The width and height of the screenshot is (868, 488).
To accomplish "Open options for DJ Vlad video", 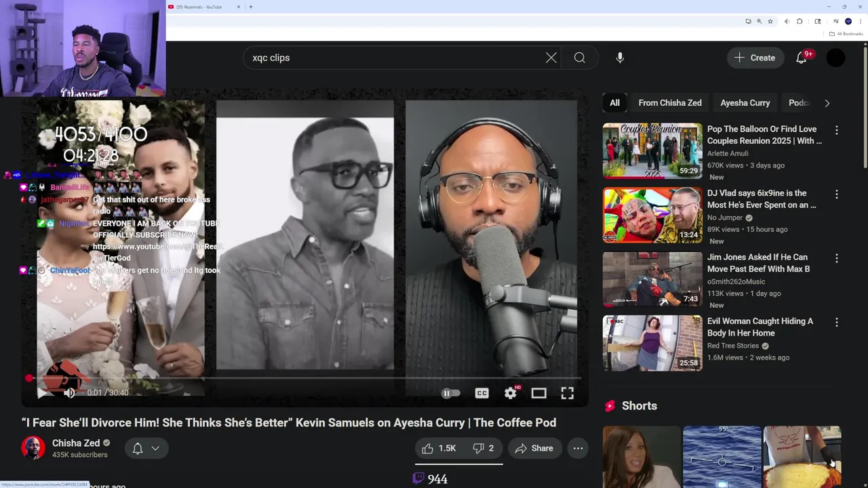I will 836,195.
